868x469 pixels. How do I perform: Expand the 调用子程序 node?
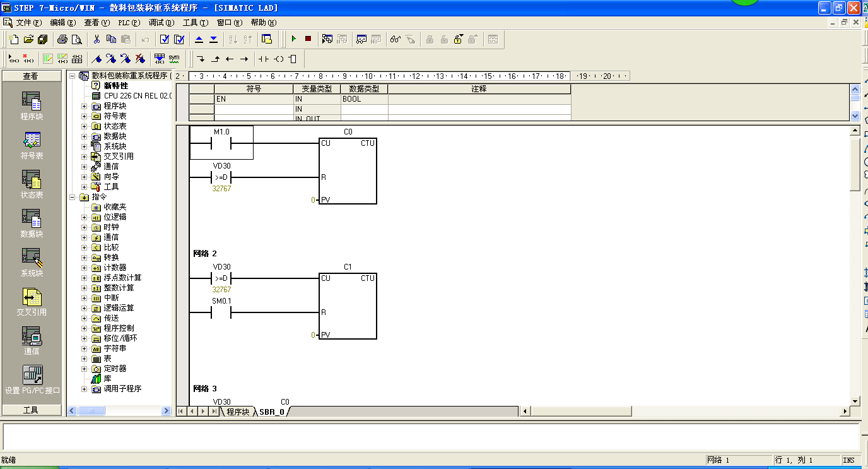[85, 389]
